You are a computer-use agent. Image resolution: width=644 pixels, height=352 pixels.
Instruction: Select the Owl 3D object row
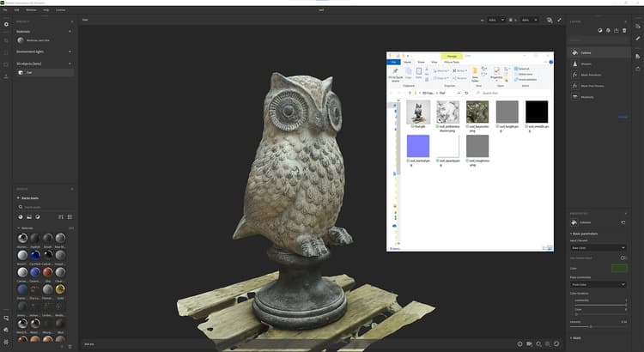pos(46,72)
